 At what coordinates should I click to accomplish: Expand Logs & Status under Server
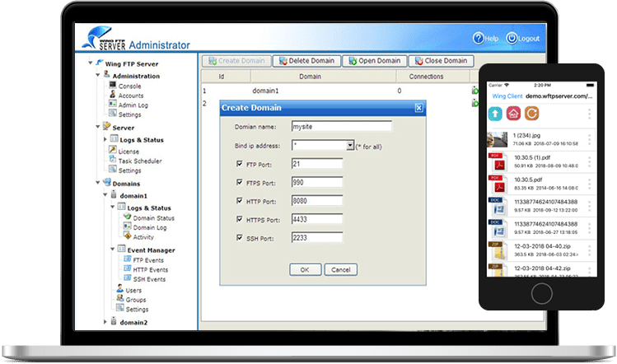(x=105, y=139)
